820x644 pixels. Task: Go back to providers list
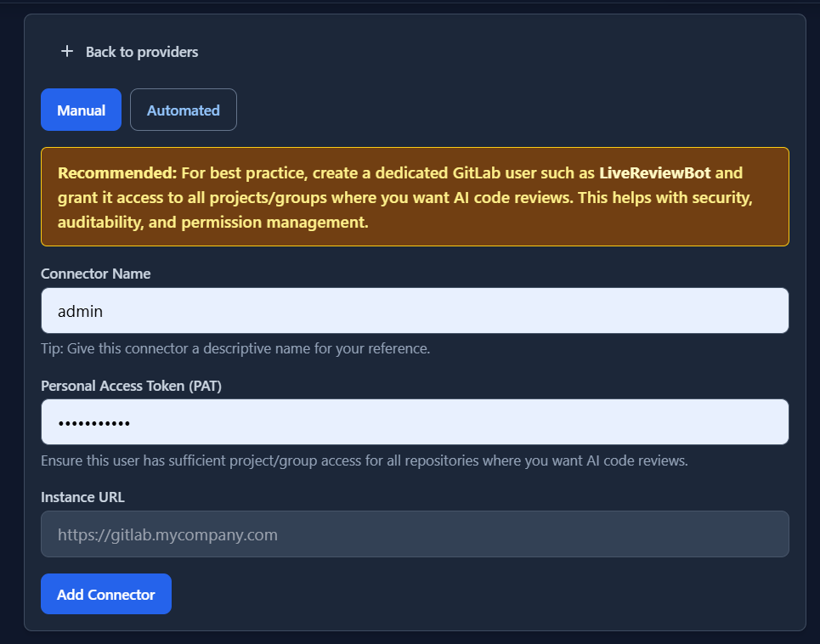tap(141, 52)
